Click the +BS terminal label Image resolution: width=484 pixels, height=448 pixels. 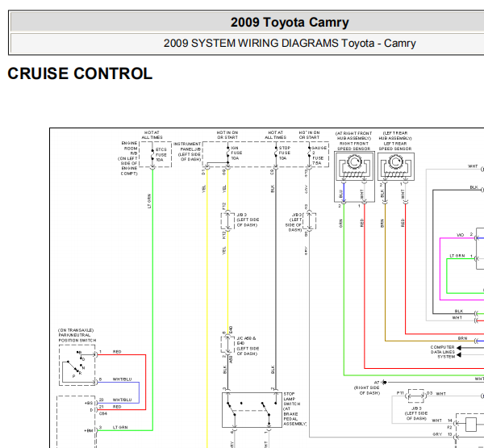pyautogui.click(x=89, y=404)
